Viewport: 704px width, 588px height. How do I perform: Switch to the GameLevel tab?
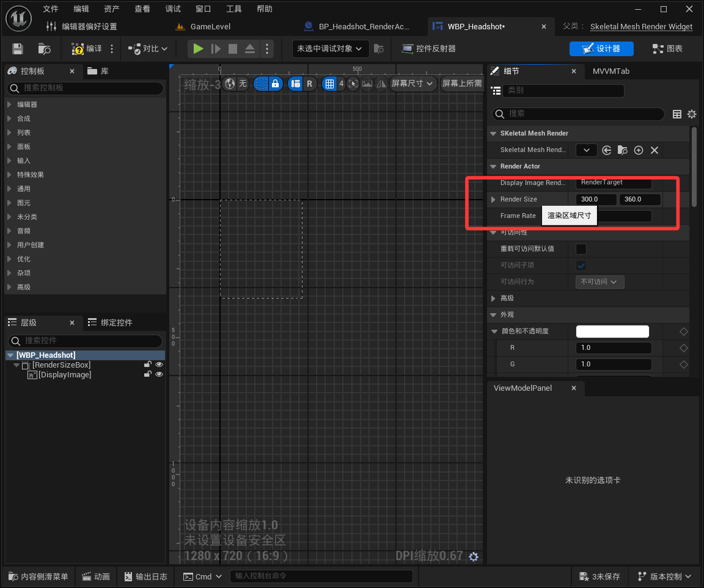(204, 26)
